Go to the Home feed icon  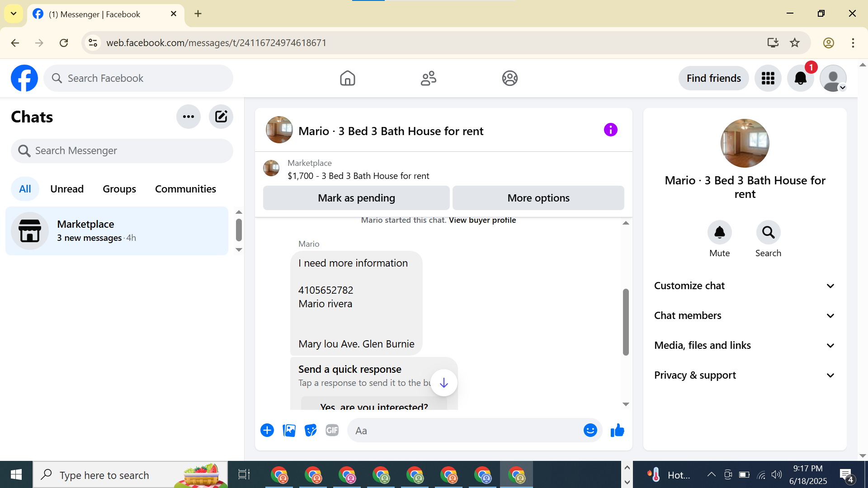tap(347, 78)
